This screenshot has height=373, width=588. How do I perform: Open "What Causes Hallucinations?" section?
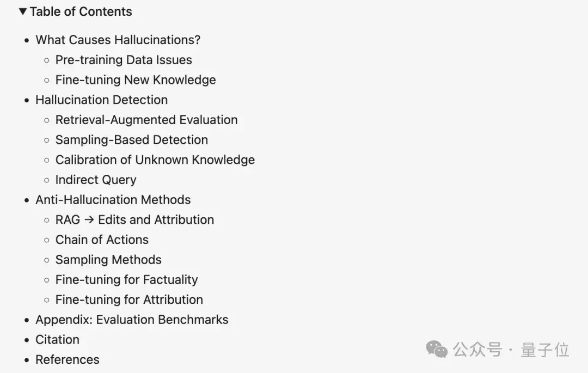click(118, 40)
